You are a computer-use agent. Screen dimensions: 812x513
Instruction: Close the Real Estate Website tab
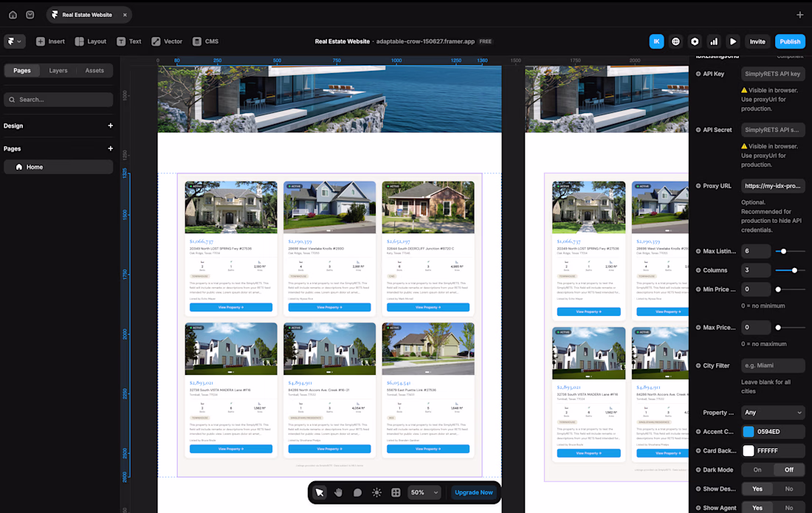point(125,15)
